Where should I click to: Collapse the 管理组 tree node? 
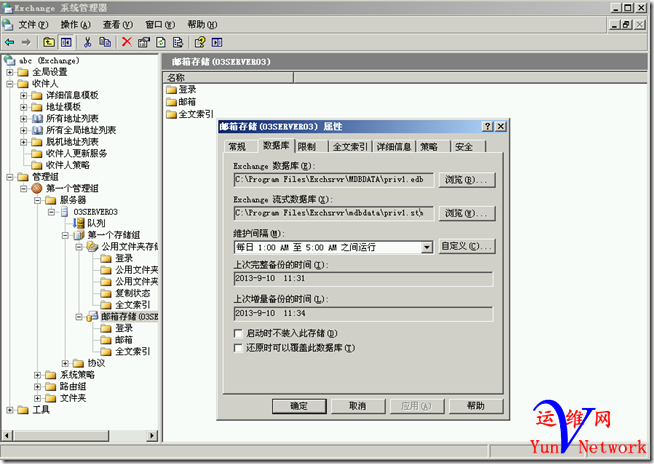coord(10,177)
